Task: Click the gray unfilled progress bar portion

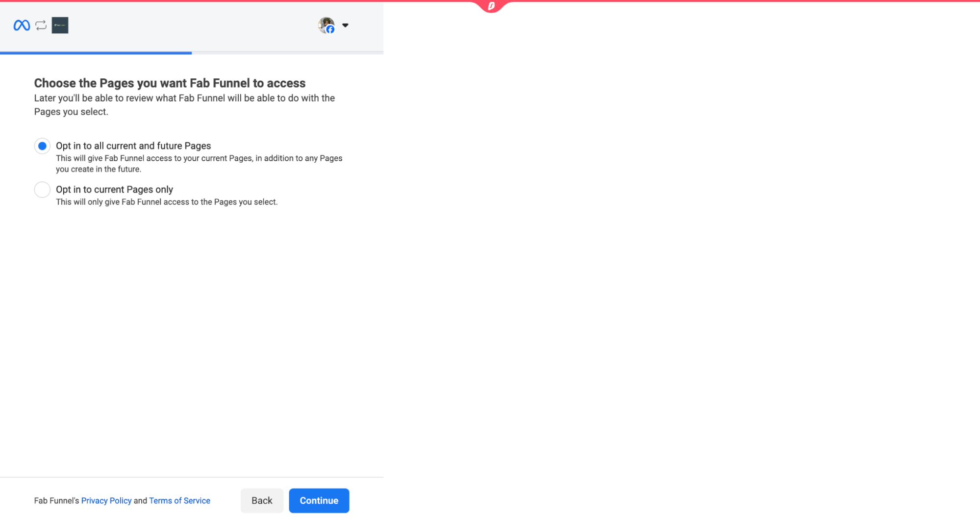Action: [x=287, y=53]
